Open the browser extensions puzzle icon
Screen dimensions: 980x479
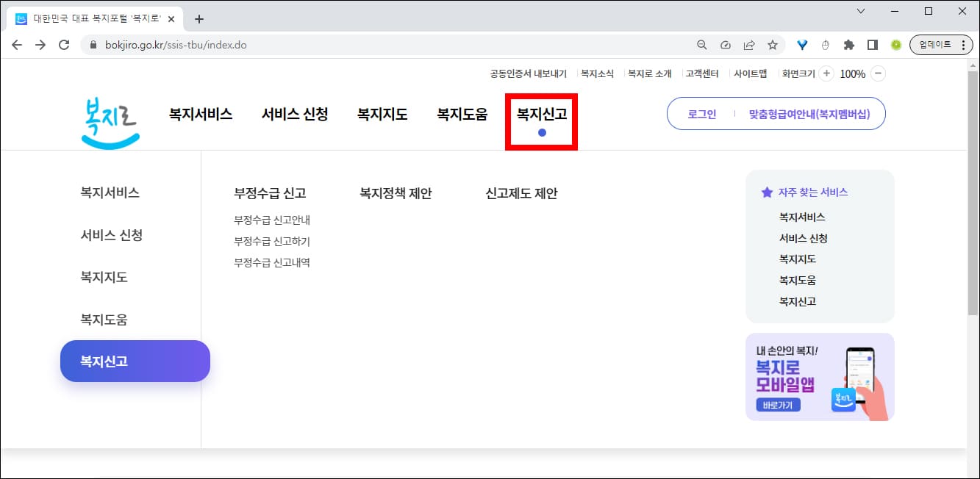(849, 44)
